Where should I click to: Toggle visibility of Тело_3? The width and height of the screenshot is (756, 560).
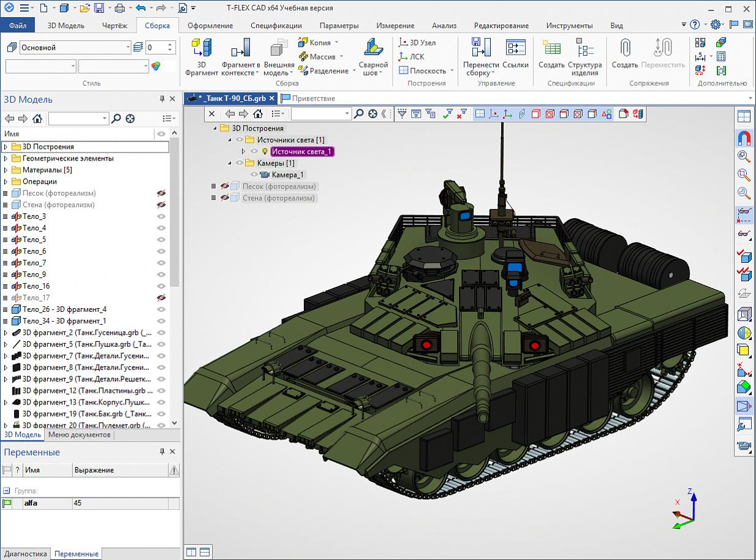(x=161, y=216)
